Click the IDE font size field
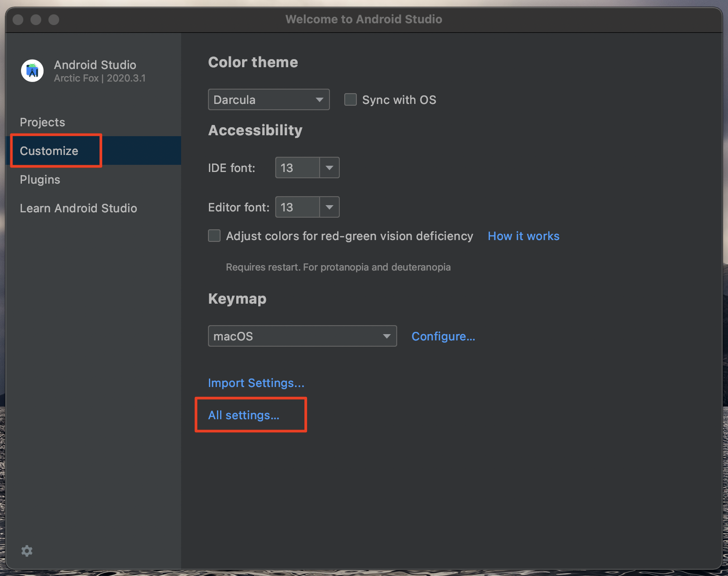This screenshot has height=576, width=728. point(298,168)
